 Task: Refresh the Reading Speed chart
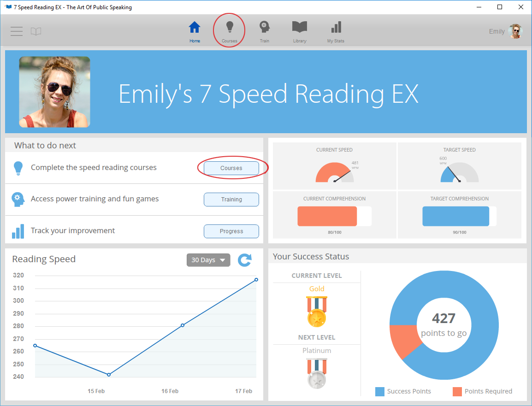tap(245, 260)
